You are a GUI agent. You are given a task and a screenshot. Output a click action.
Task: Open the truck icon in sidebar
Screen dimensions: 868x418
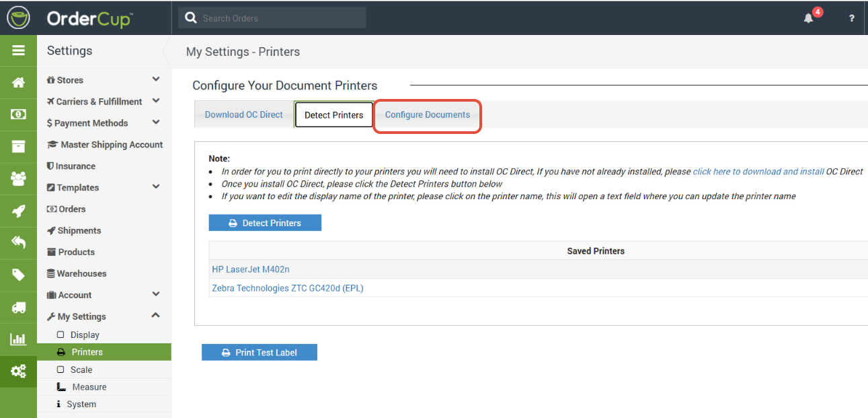[18, 307]
